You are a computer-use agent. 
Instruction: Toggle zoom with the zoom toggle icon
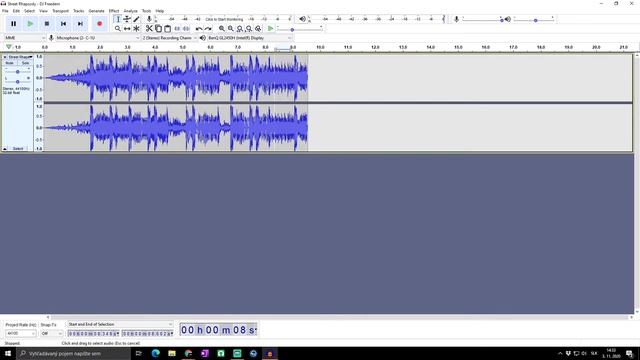(x=258, y=29)
